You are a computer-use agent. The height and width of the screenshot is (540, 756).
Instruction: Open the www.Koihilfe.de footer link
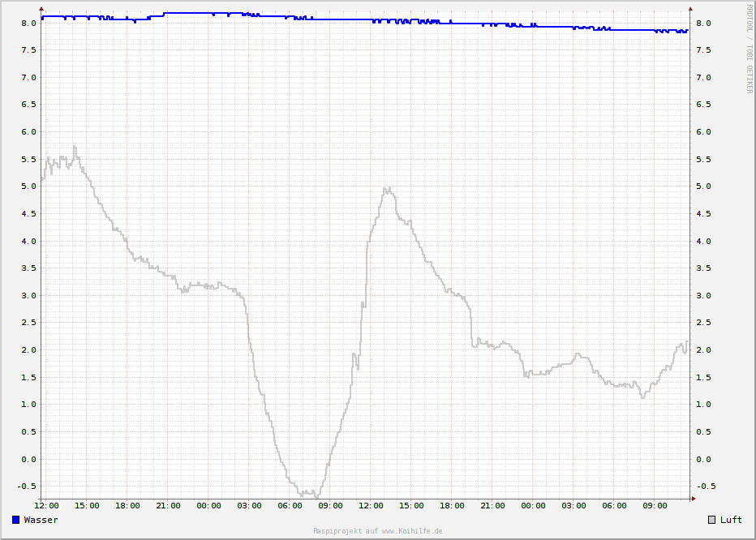[412, 531]
